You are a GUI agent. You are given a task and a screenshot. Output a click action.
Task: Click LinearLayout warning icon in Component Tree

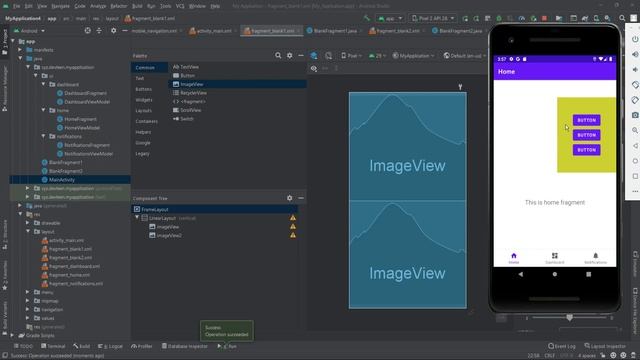click(293, 218)
